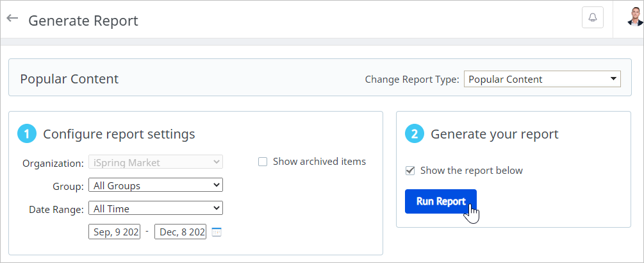
Task: Click the Run Report button
Action: click(x=441, y=201)
